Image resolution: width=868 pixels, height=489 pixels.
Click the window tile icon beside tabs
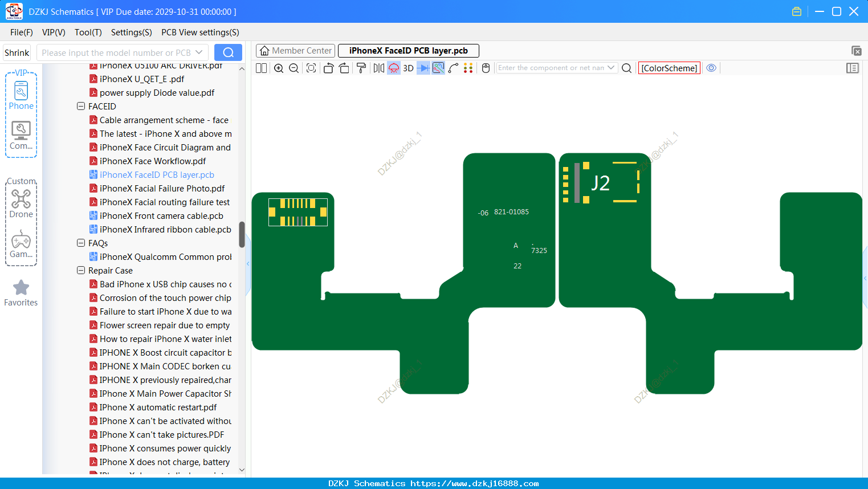856,51
